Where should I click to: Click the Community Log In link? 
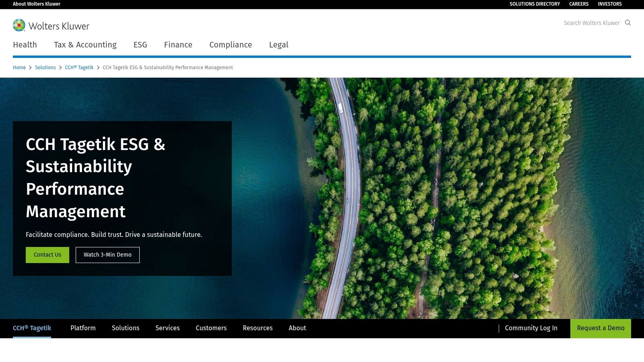coord(531,328)
